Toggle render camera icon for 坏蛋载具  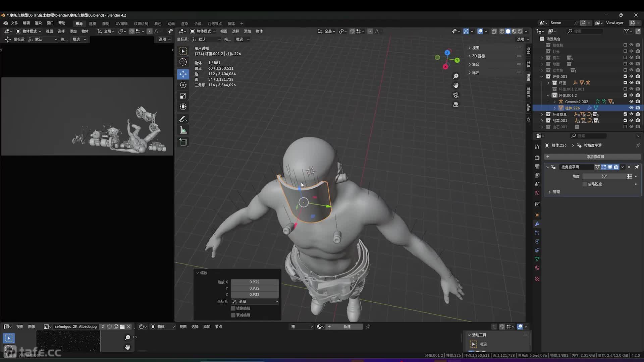(638, 114)
